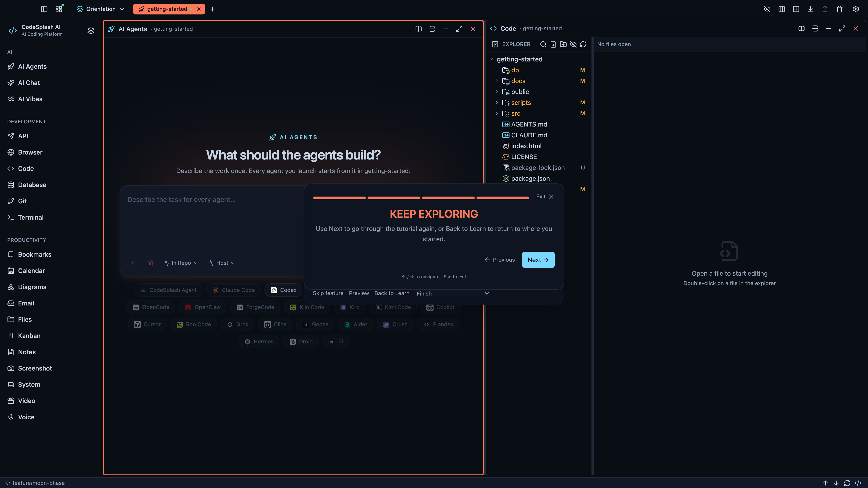This screenshot has height=488, width=868.
Task: Expand the scripts folder
Action: (497, 103)
